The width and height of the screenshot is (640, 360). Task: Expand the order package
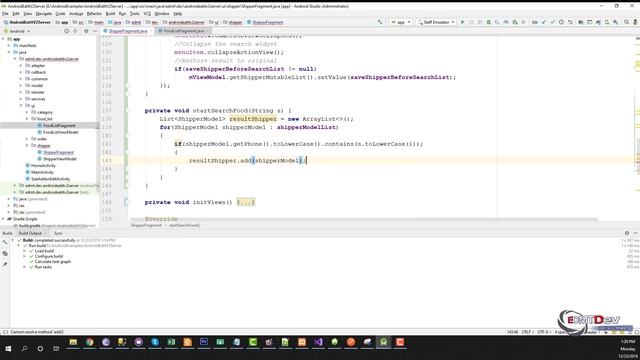pos(27,139)
